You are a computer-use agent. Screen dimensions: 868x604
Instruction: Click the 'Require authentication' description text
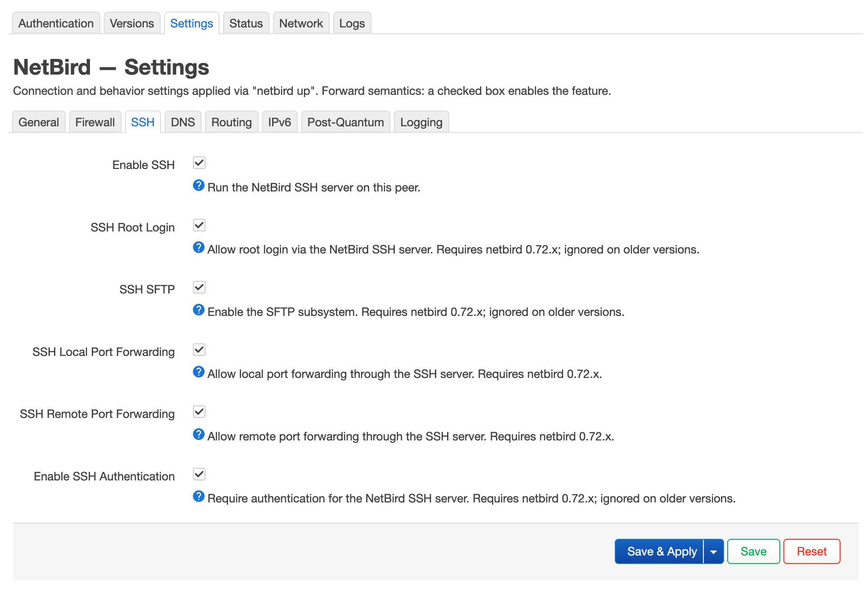click(471, 498)
